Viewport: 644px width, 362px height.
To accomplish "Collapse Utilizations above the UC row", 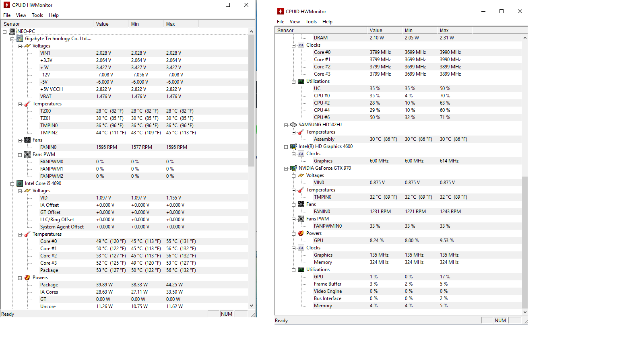I will [294, 81].
